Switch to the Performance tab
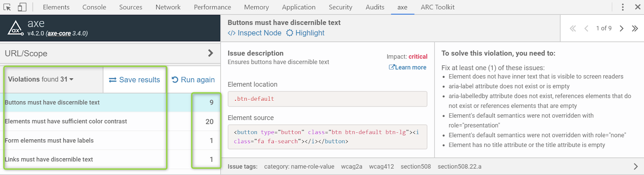 pyautogui.click(x=212, y=7)
